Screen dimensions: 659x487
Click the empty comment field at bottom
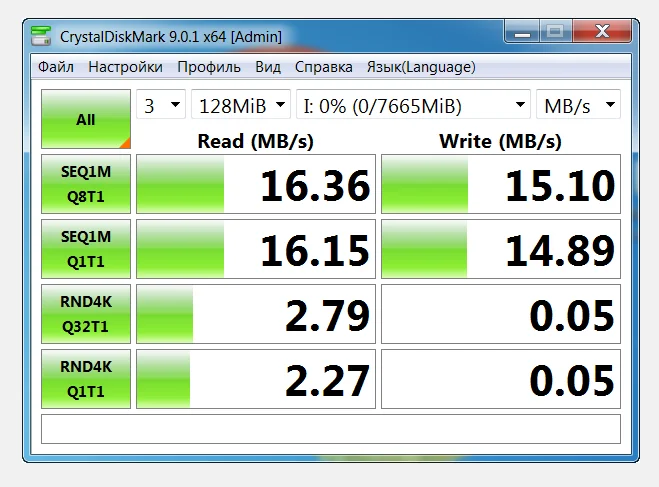[x=331, y=429]
